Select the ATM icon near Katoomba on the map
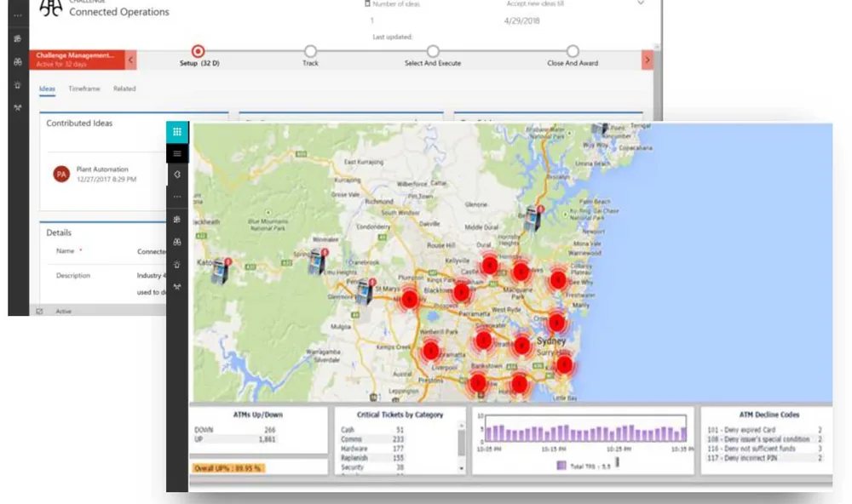 [221, 271]
